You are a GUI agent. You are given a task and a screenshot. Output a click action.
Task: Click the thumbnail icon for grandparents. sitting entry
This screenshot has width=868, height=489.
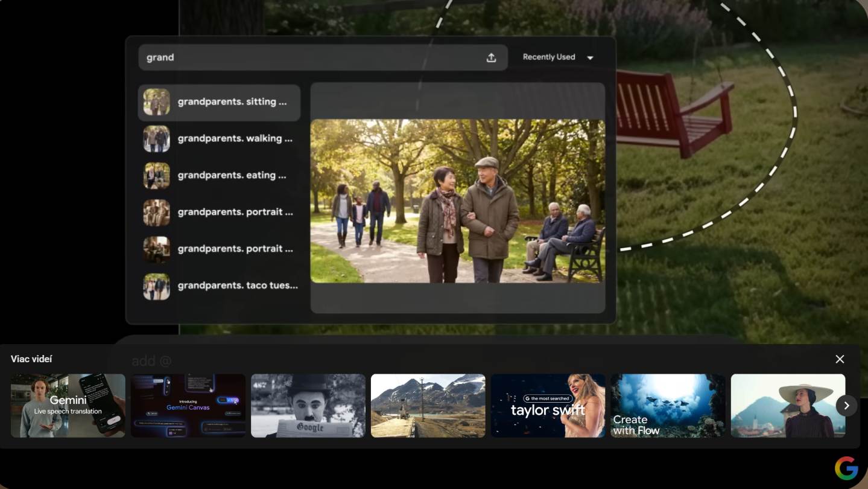(x=156, y=101)
